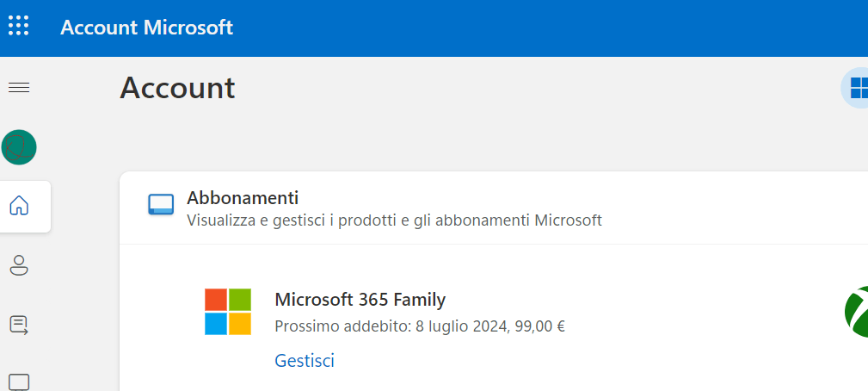Click the Abbonamenti card header row
The image size is (868, 391).
pos(494,208)
